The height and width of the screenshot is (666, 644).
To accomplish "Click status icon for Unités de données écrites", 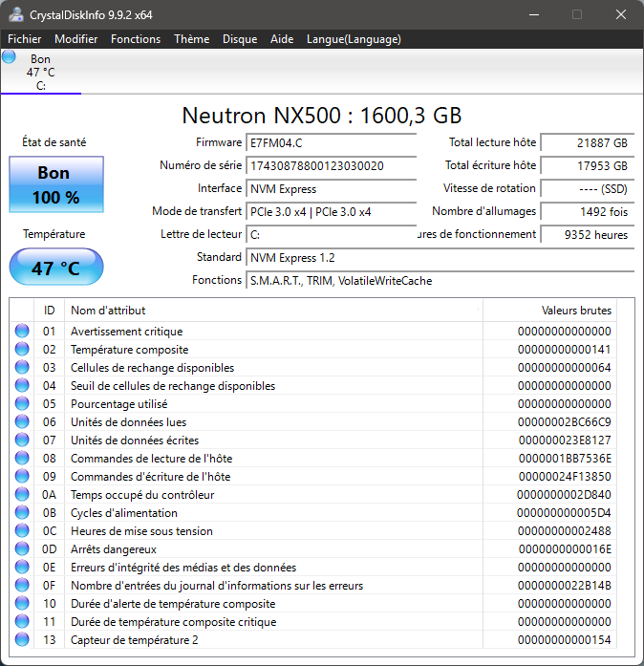I will coord(22,440).
